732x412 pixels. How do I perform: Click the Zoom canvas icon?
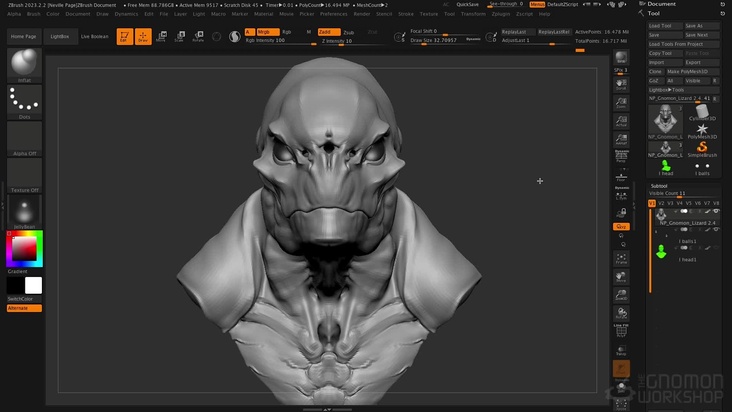click(621, 105)
